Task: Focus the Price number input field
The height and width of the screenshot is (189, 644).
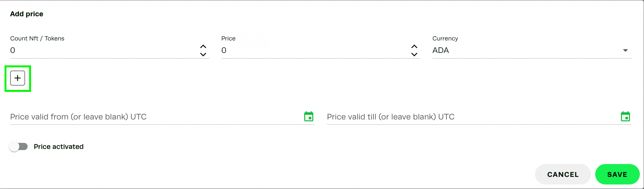Action: [314, 50]
